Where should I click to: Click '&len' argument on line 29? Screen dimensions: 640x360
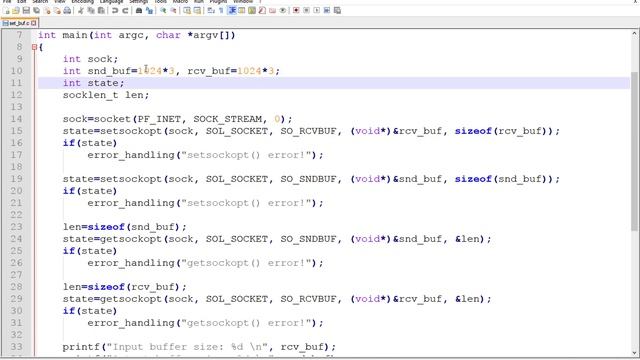coord(467,299)
